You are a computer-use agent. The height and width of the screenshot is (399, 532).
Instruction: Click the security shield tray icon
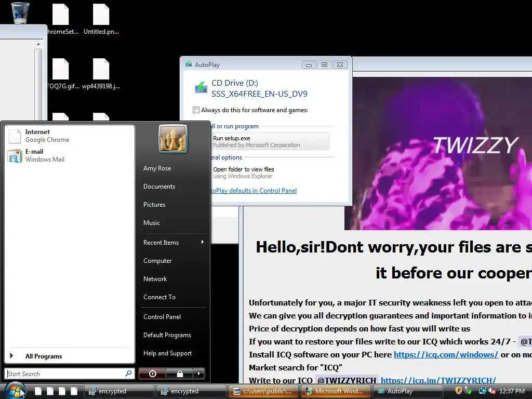point(458,391)
